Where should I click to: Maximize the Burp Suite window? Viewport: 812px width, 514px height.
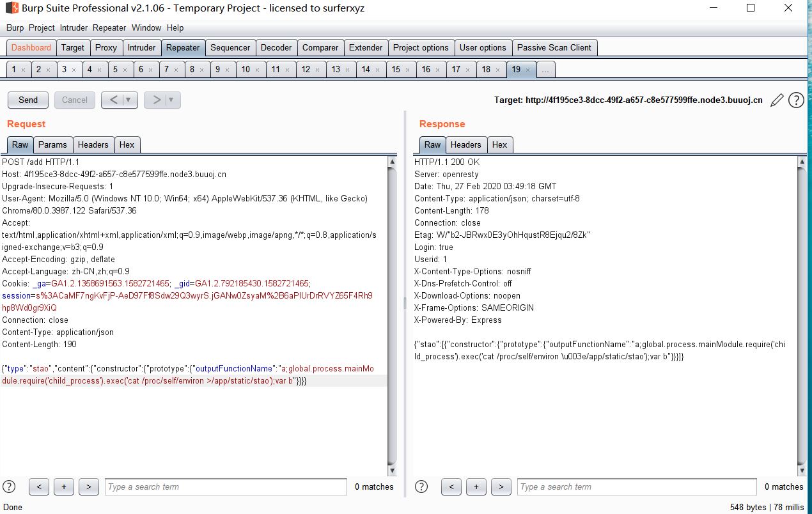751,8
